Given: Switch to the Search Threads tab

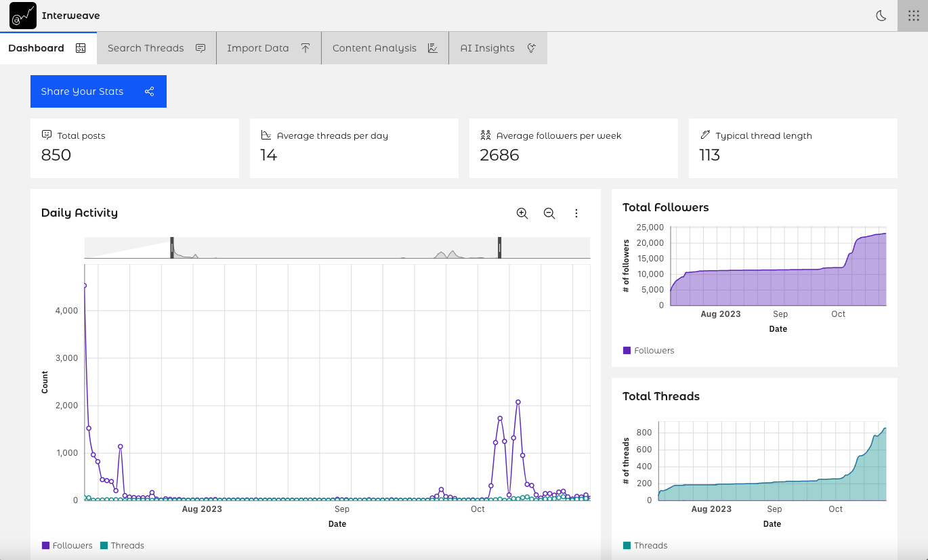Looking at the screenshot, I should [x=156, y=48].
